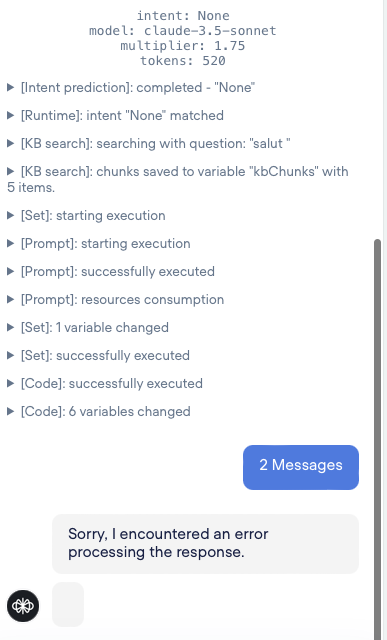387x640 pixels.
Task: Click the vertical scrollbar thumb
Action: pyautogui.click(x=377, y=439)
